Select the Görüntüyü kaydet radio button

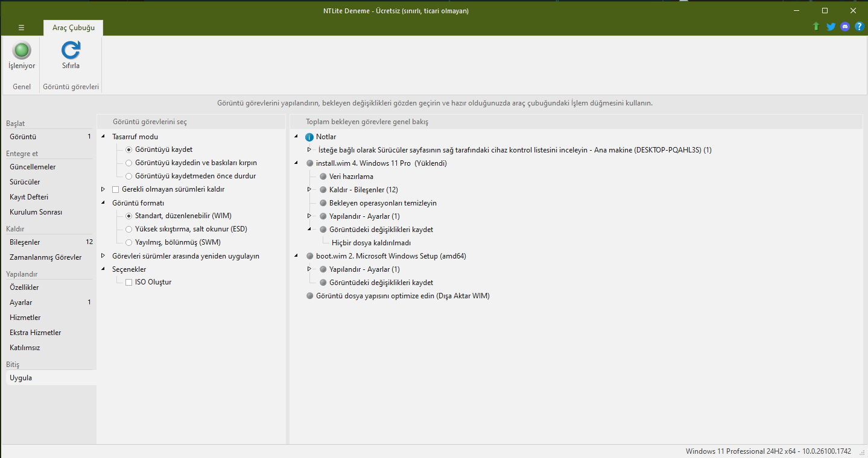[129, 149]
